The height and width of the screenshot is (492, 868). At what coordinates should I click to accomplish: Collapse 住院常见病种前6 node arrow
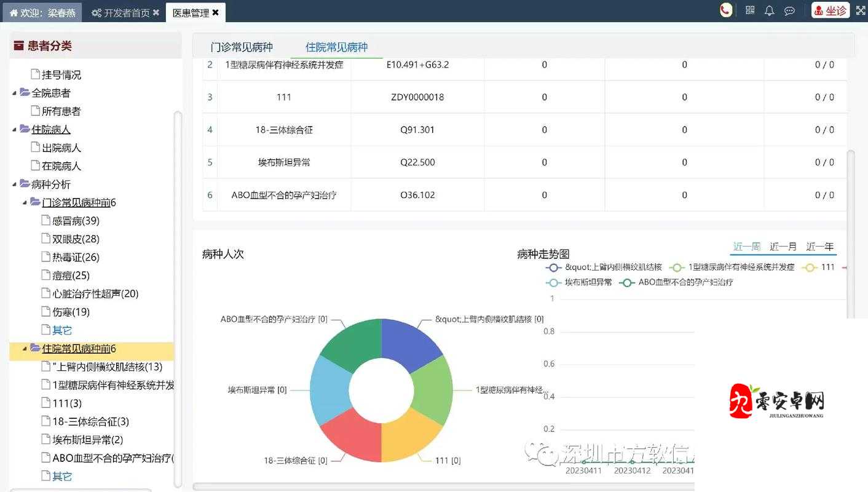(25, 349)
